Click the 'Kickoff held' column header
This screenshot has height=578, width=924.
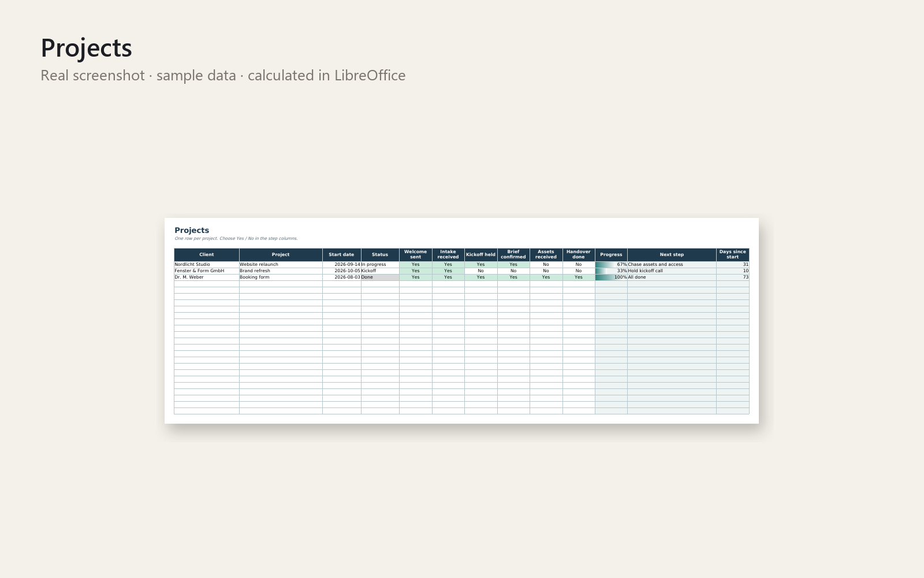tap(481, 255)
